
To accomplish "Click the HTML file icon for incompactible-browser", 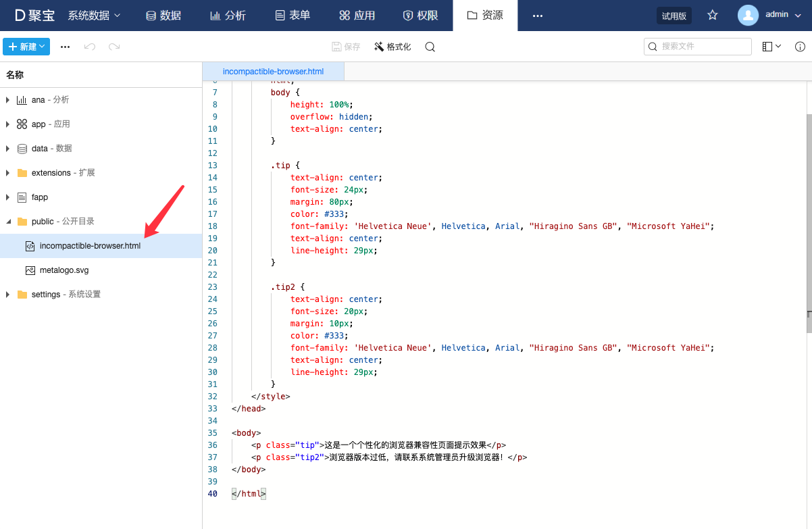I will click(30, 246).
